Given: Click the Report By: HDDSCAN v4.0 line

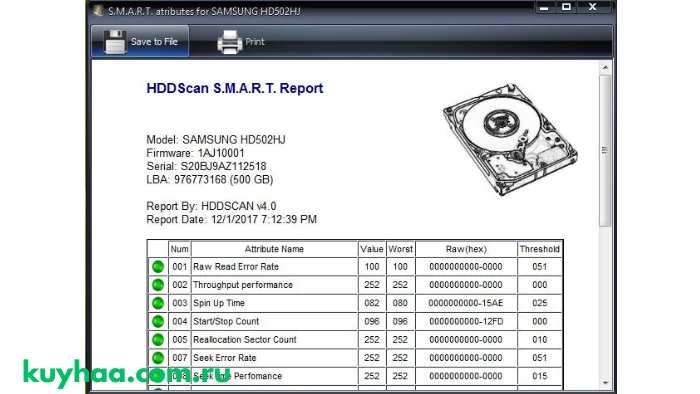Looking at the screenshot, I should (x=211, y=206).
